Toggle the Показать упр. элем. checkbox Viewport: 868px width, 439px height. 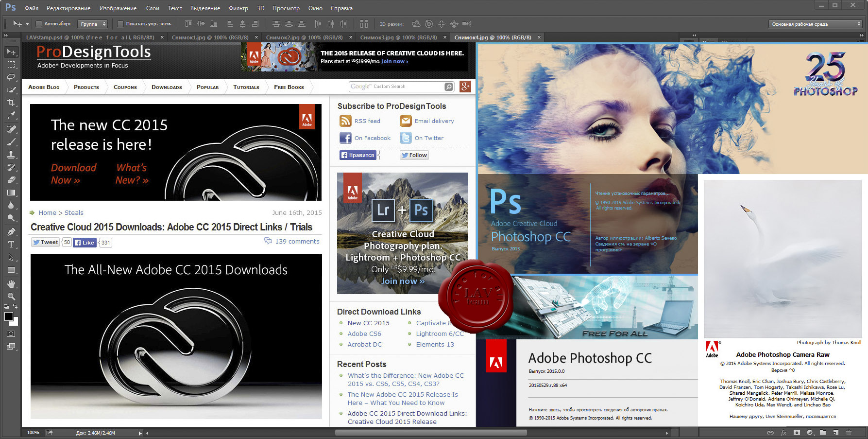(x=120, y=24)
